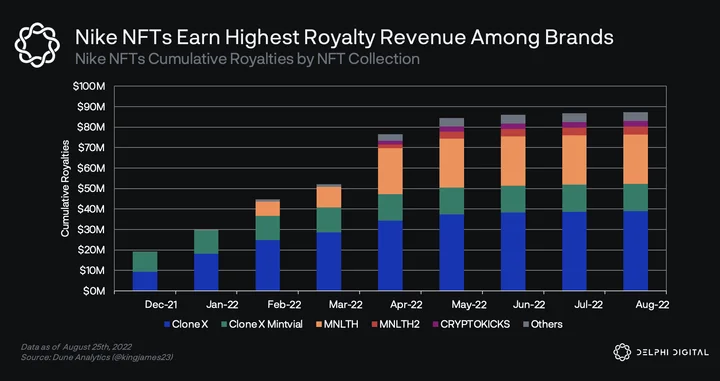Click the $100M y-axis label

[x=89, y=86]
